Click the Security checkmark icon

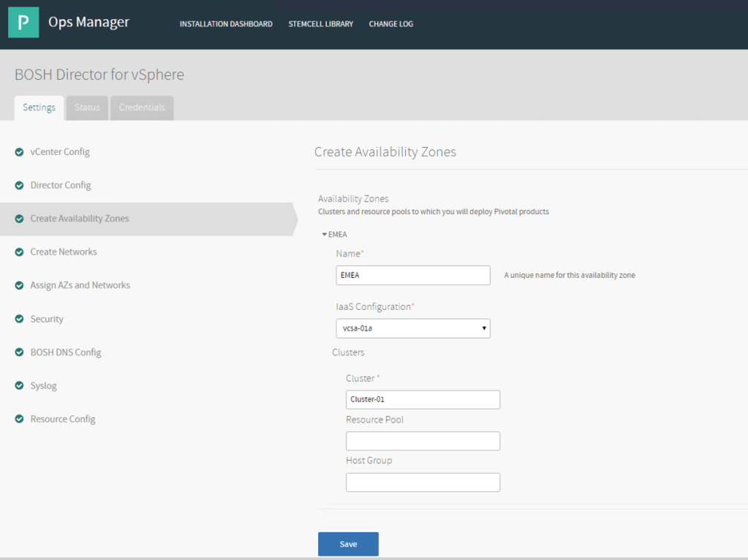pos(19,319)
